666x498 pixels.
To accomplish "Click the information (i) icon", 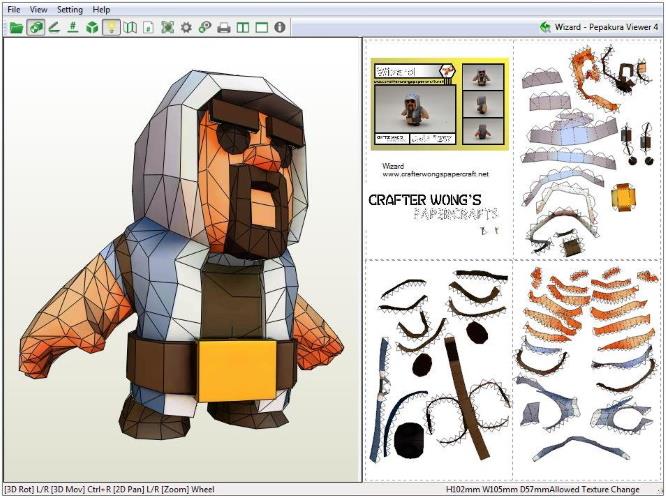I will [279, 27].
